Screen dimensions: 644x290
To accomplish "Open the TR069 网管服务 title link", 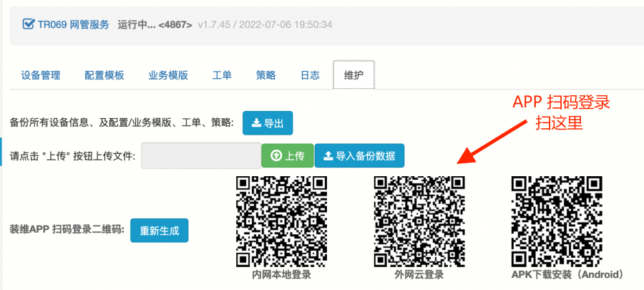I will click(73, 24).
